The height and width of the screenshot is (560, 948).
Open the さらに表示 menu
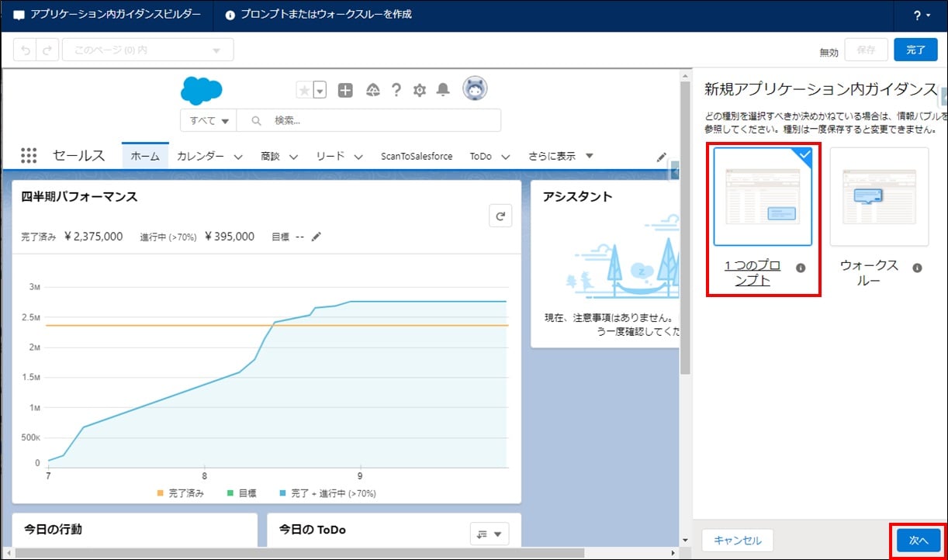tap(560, 156)
